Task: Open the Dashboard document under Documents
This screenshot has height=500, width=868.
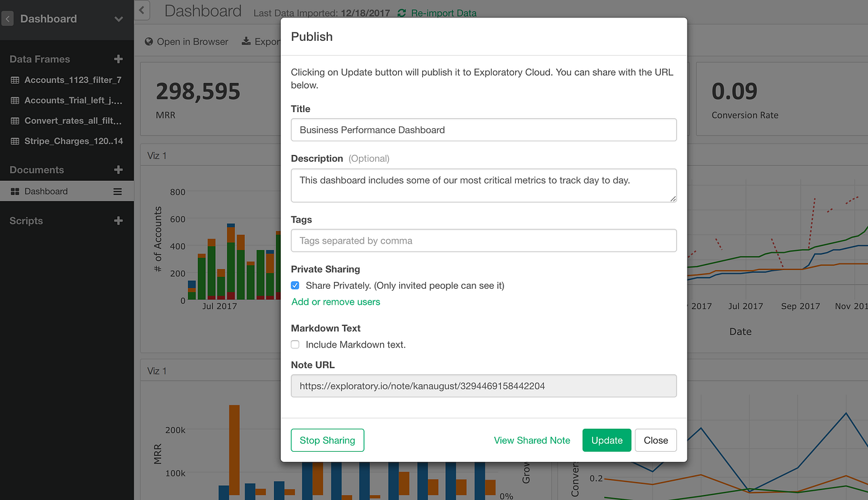Action: 46,191
